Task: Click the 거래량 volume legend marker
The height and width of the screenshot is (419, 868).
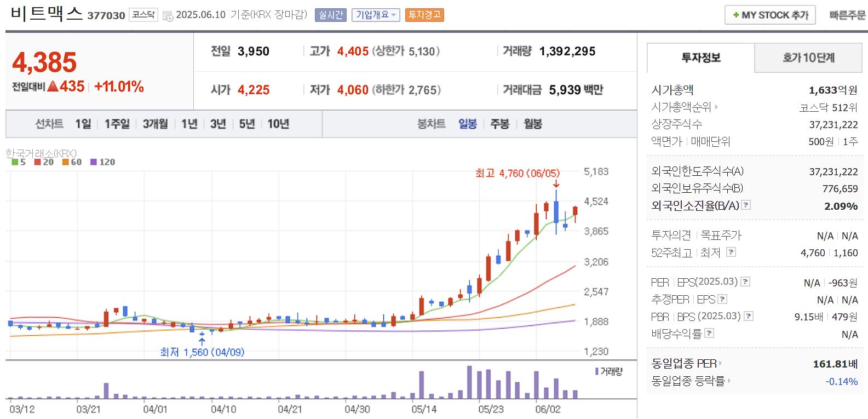Action: pos(597,372)
